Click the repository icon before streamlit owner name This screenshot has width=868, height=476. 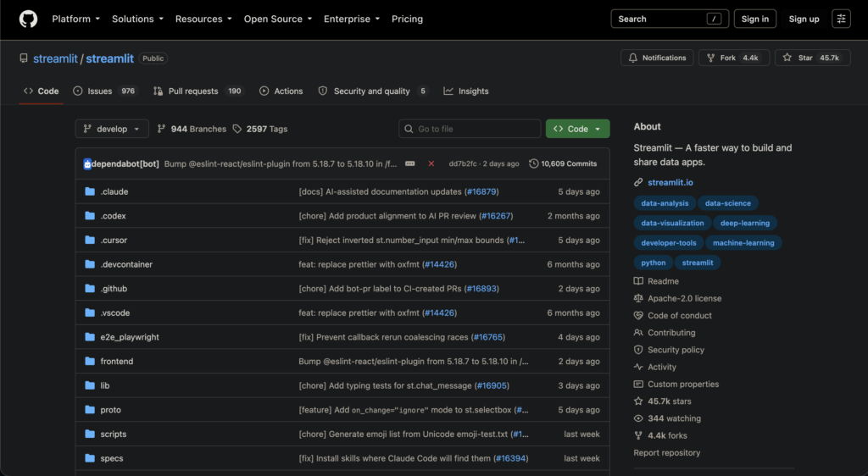pos(23,58)
